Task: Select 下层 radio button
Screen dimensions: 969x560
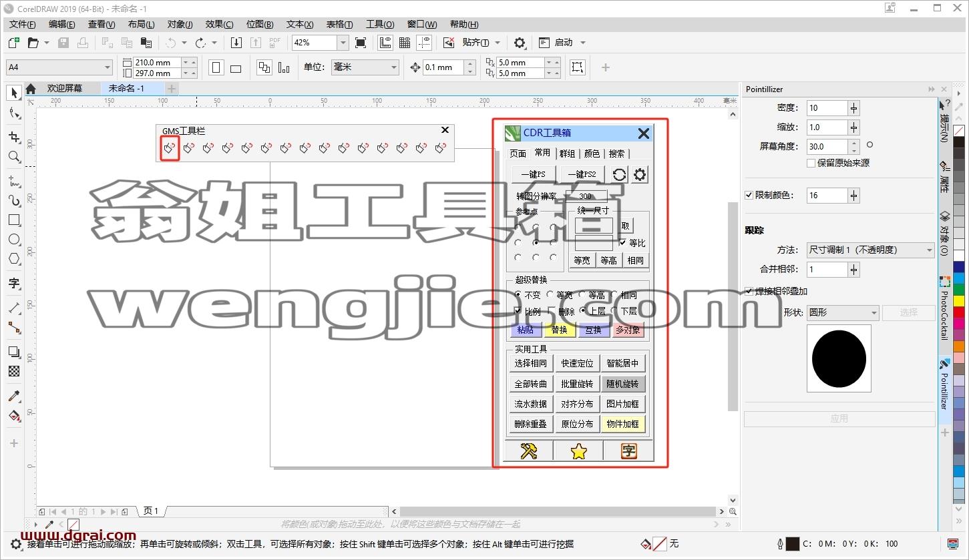Action: point(614,311)
